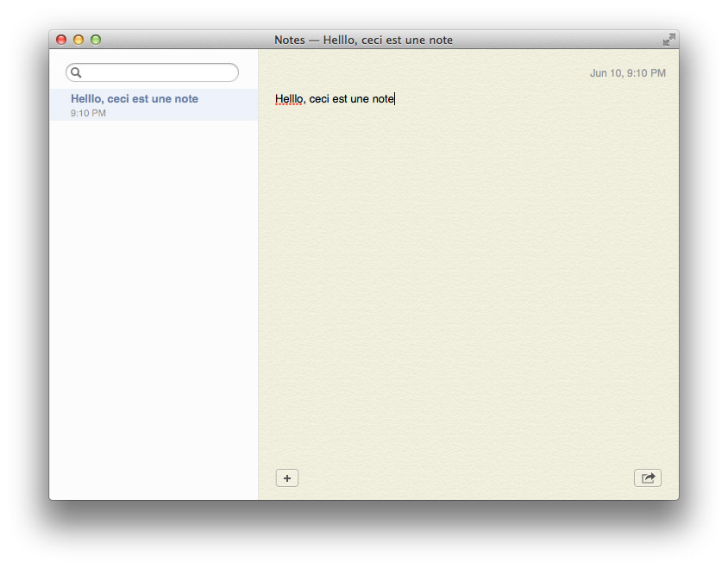Click the word 'une' in the note body
This screenshot has width=728, height=568.
click(x=360, y=99)
